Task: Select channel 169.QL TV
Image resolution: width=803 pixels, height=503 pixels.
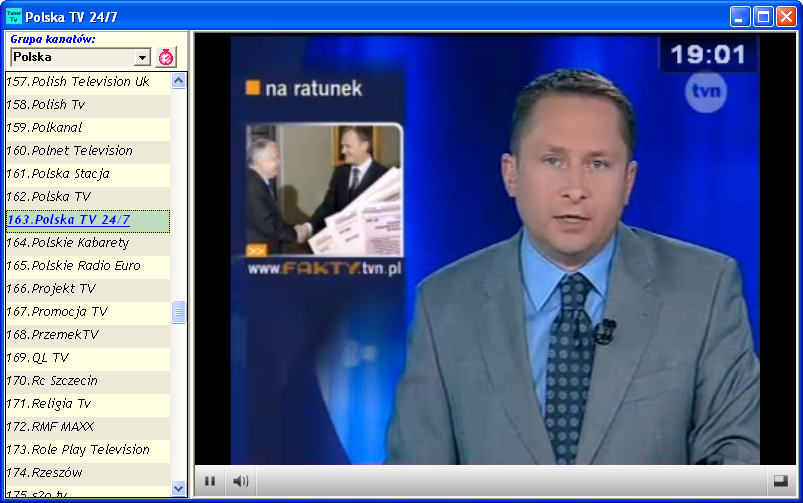Action: [88, 358]
